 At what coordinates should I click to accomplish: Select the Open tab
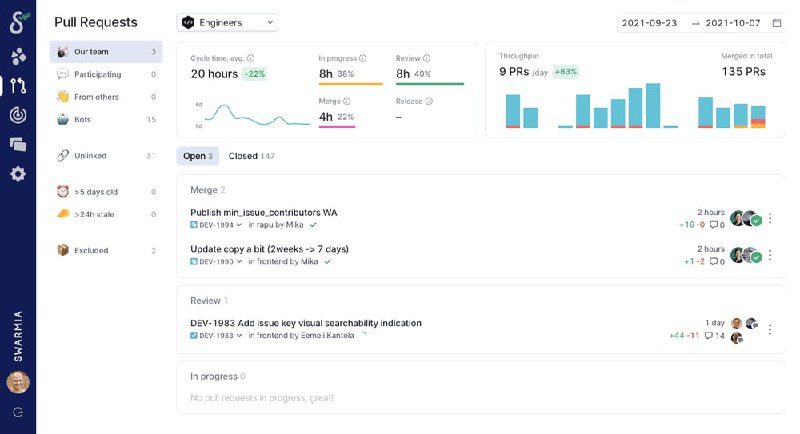coord(198,156)
